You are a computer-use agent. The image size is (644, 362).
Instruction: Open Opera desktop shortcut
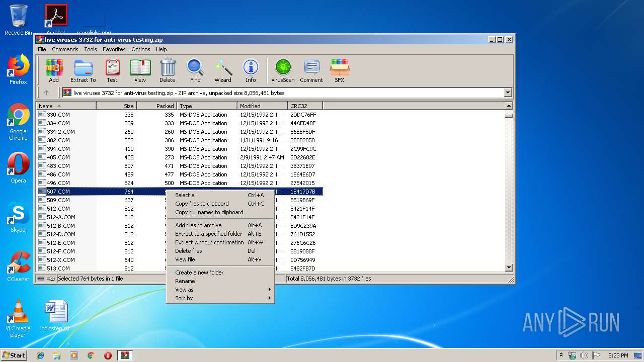pyautogui.click(x=18, y=168)
